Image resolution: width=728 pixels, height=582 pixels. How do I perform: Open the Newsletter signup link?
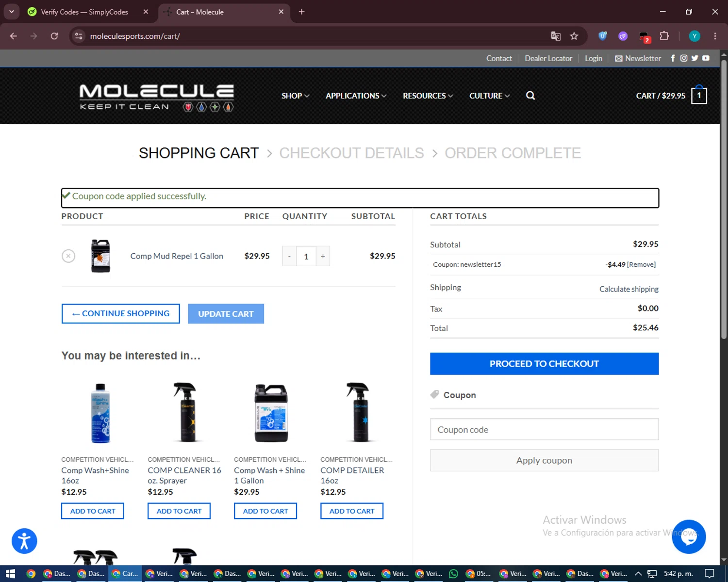pyautogui.click(x=638, y=58)
